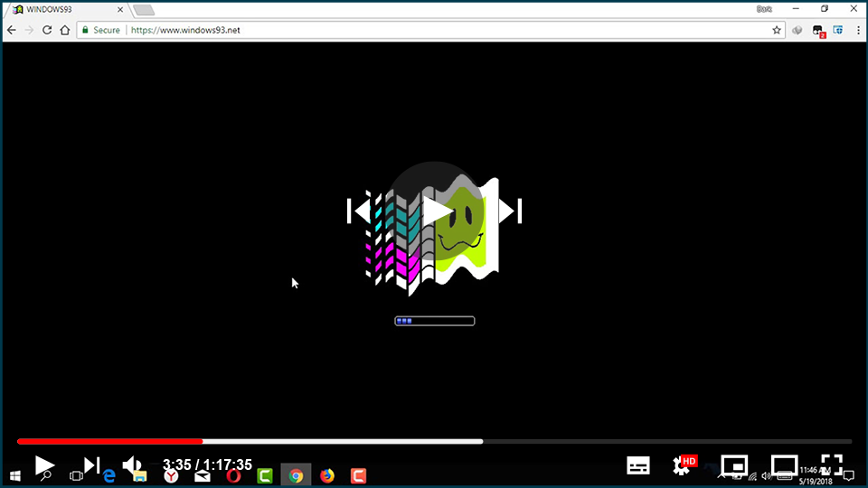Enter fullscreen mode
This screenshot has width=868, height=488.
point(831,465)
